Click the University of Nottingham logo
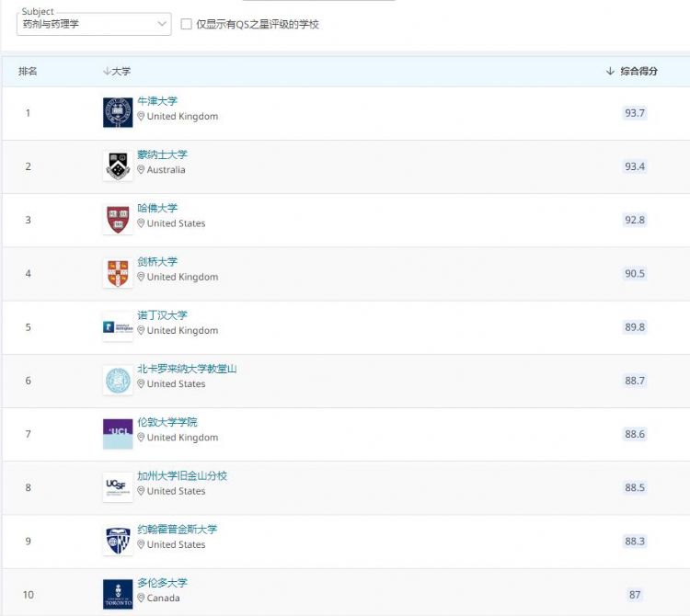The image size is (690, 616). [x=118, y=326]
